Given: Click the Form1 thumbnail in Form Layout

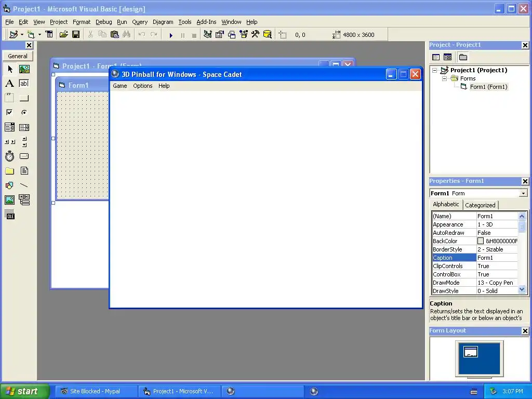Looking at the screenshot, I should point(471,352).
